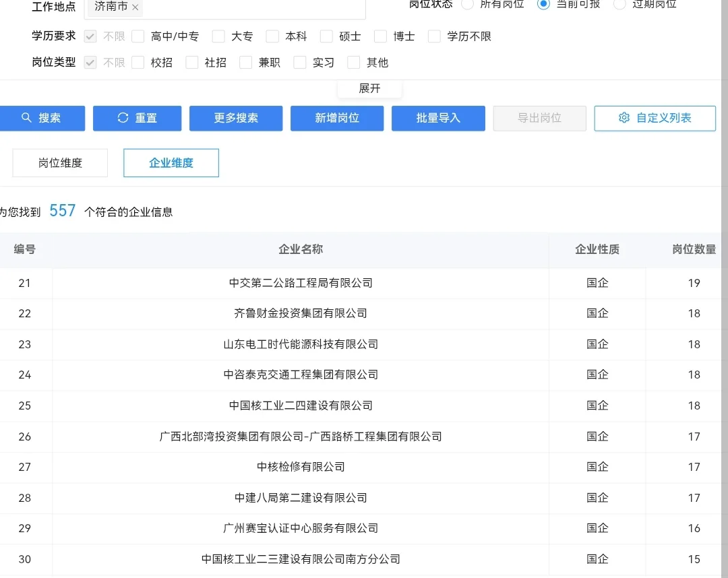Select 中国核工业二四建设有限公司 row
This screenshot has width=728, height=578.
[360, 406]
